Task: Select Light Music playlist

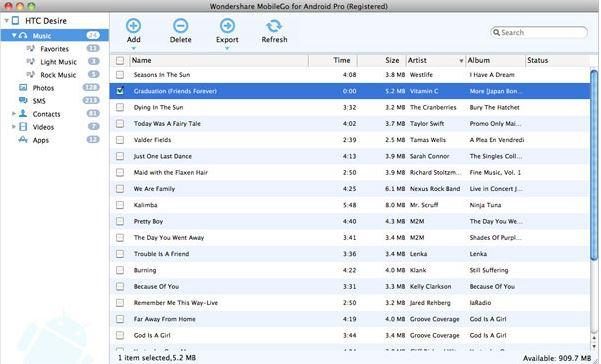Action: click(x=58, y=62)
